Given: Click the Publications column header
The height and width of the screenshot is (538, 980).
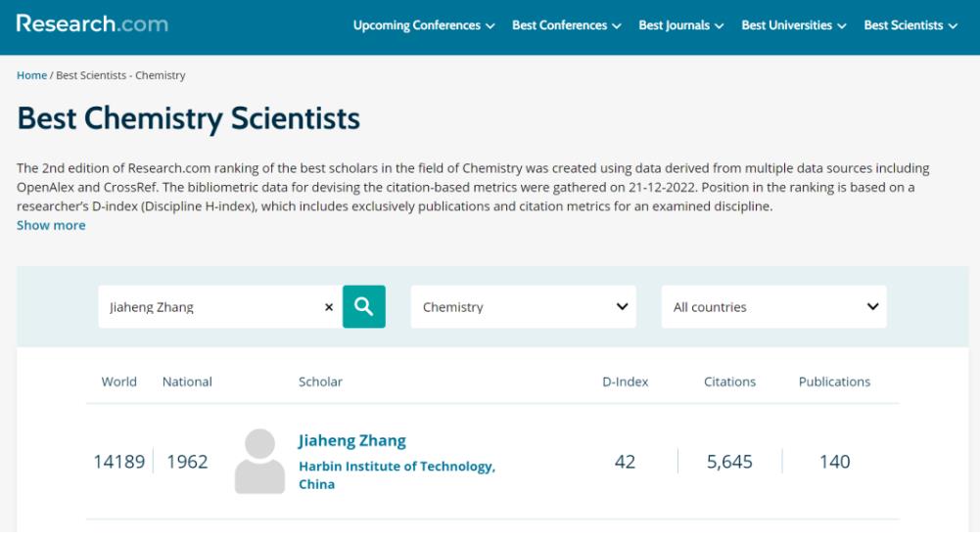Looking at the screenshot, I should [834, 381].
